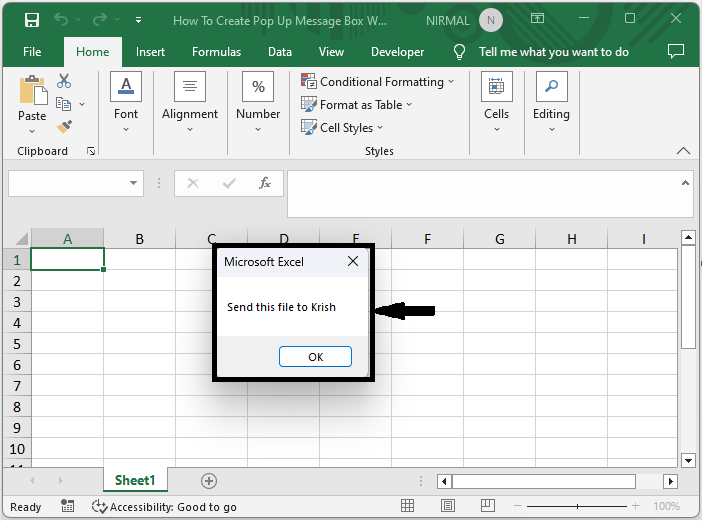Select column A header
702x521 pixels.
tap(67, 239)
